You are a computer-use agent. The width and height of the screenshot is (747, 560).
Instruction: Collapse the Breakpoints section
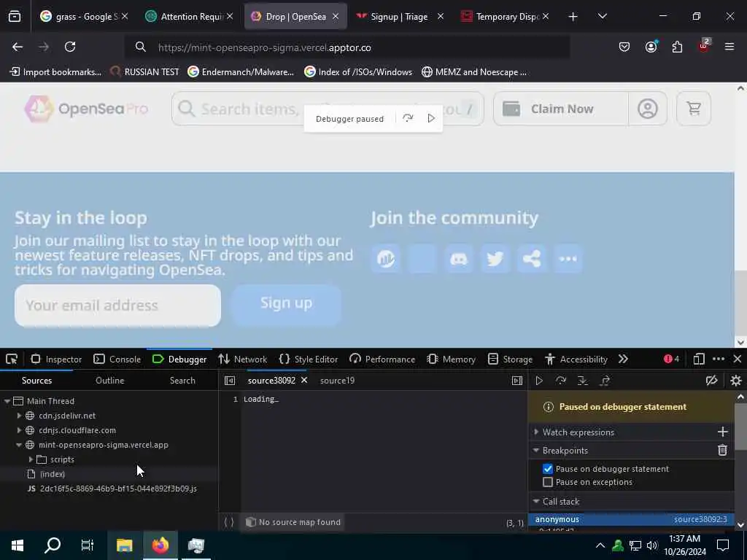[x=536, y=450]
